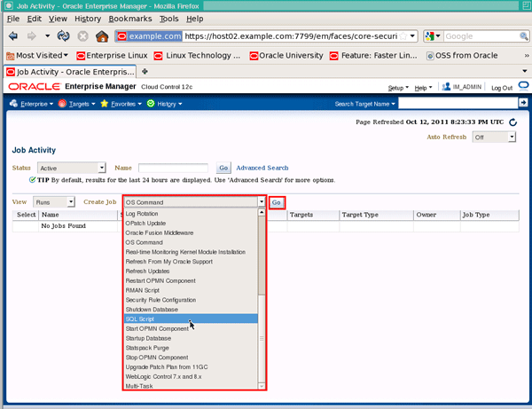
Task: Open the blue bar History menu
Action: click(165, 104)
